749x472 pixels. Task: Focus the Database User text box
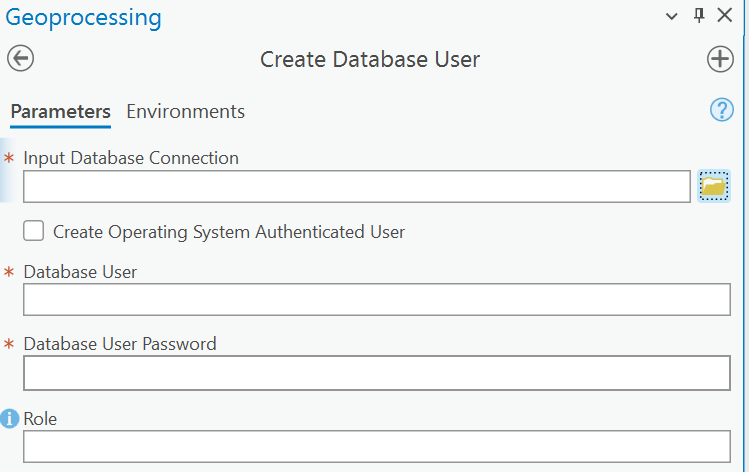pyautogui.click(x=376, y=299)
